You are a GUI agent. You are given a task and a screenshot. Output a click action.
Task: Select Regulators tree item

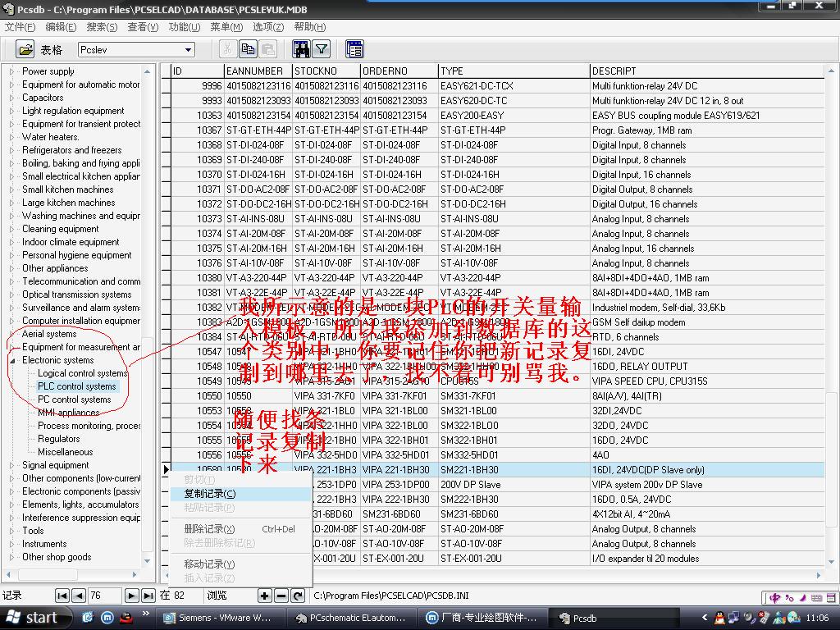(58, 439)
